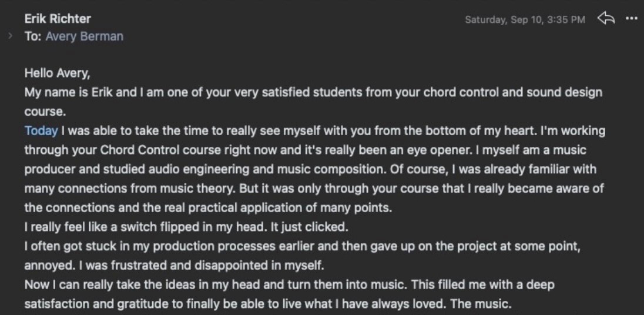Click the standalone word "course."
The width and height of the screenshot is (644, 315).
39,112
